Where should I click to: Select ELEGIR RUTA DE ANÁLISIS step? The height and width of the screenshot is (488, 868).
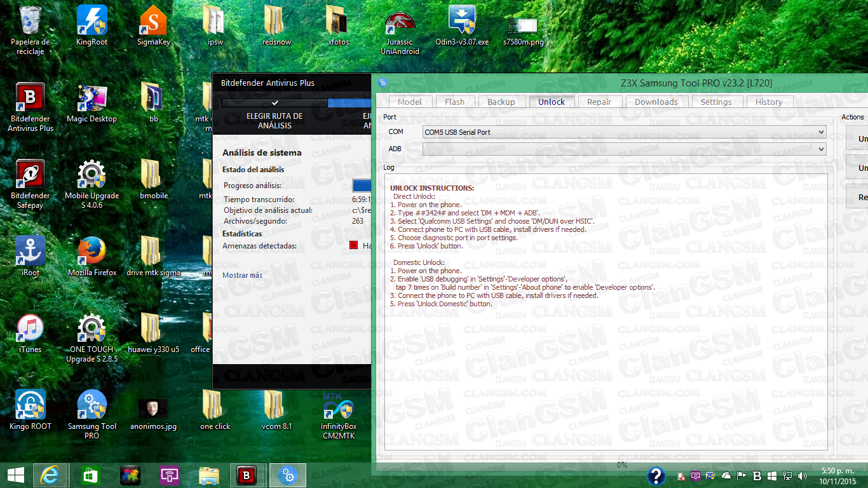click(x=275, y=121)
